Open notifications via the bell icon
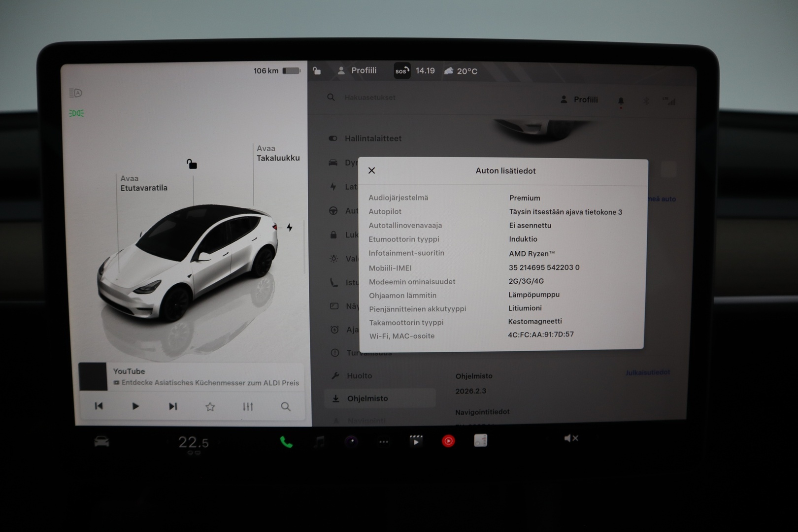This screenshot has width=798, height=532. [621, 100]
